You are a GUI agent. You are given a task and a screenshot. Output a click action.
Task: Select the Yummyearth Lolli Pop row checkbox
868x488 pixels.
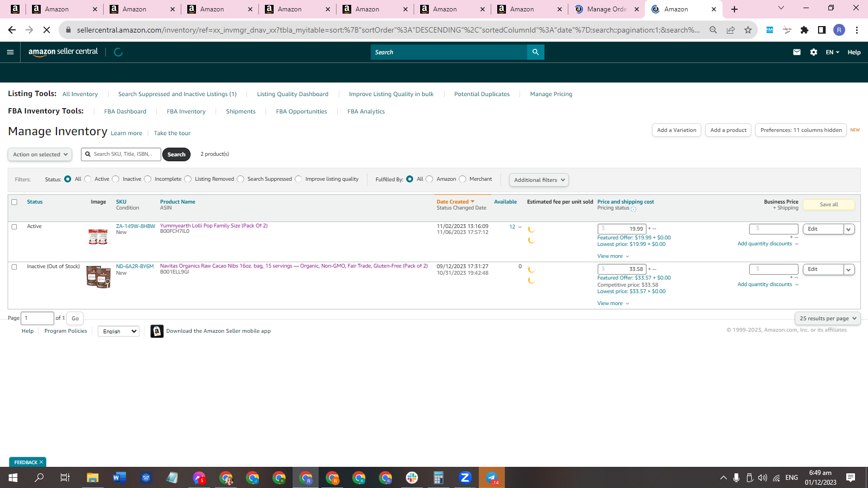coord(15,227)
